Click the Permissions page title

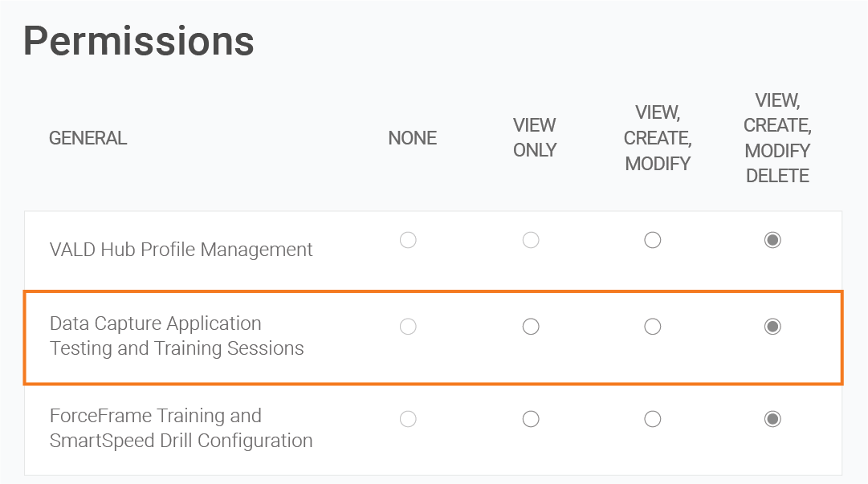tap(138, 41)
